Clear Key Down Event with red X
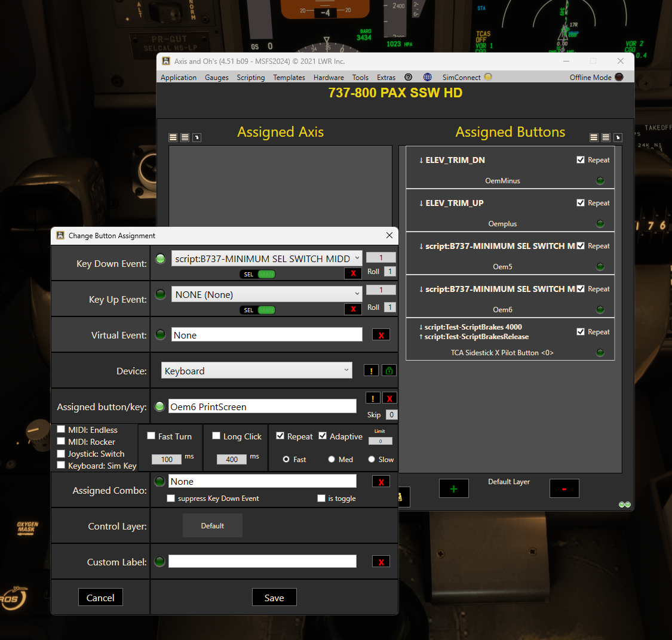This screenshot has width=672, height=640. click(x=353, y=273)
